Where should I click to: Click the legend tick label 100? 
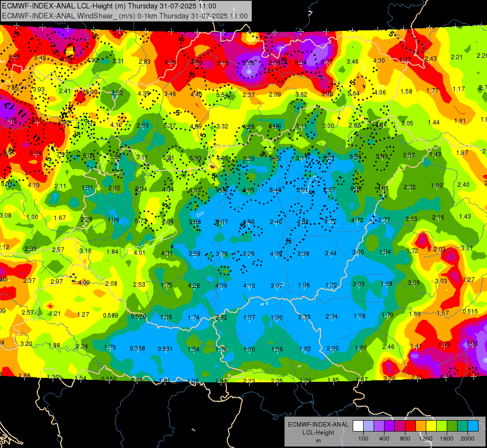(363, 439)
